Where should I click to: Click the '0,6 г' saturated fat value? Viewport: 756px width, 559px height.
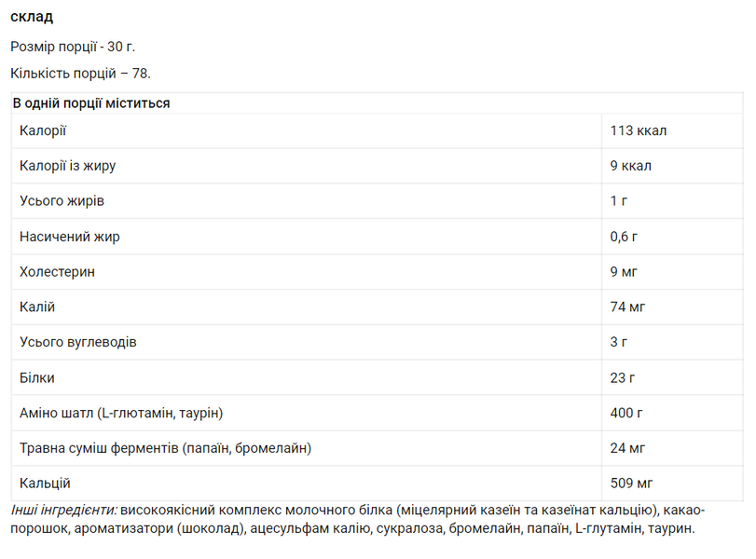tap(624, 237)
